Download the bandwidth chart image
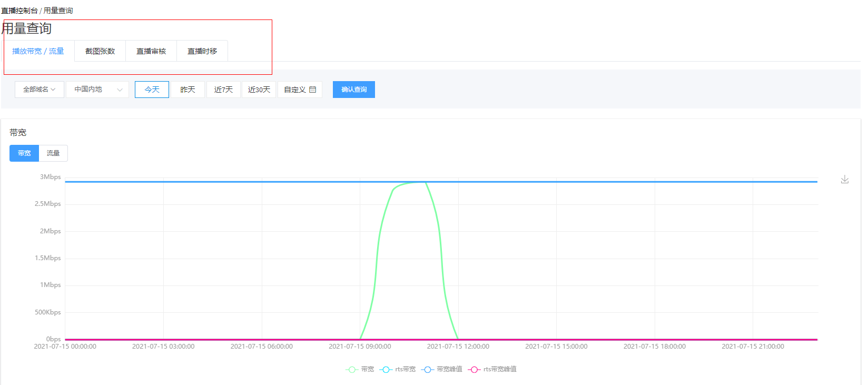This screenshot has width=868, height=385. (x=844, y=180)
